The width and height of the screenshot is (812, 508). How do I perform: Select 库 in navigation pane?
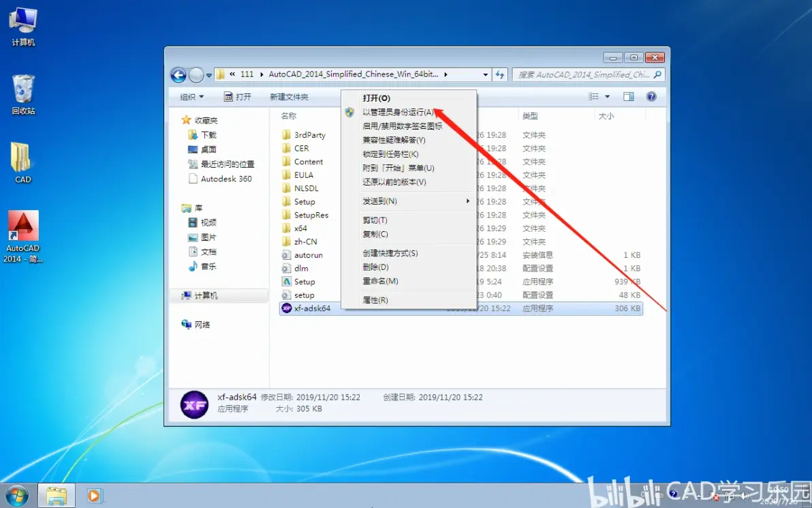(192, 208)
